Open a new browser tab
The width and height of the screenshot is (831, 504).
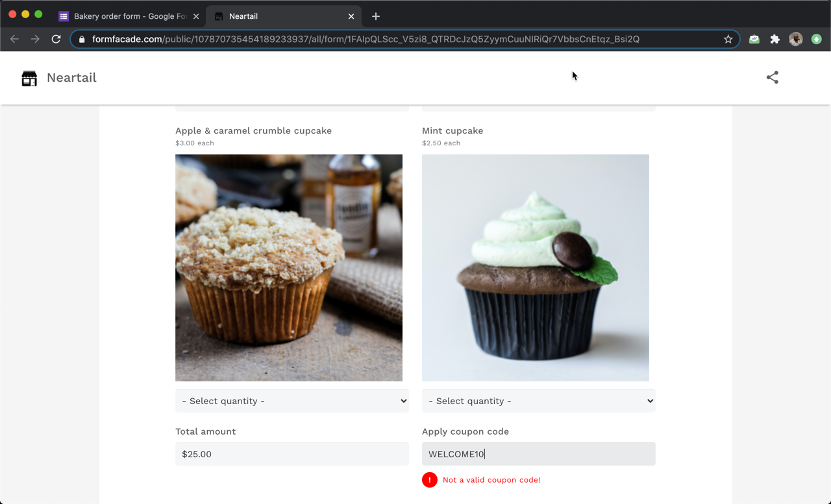pos(376,16)
